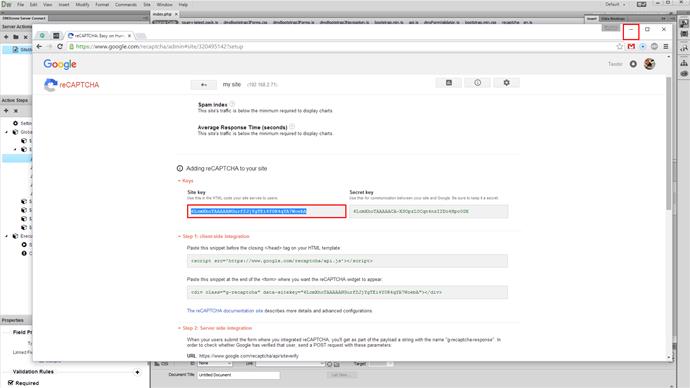Open the Dreamweaver Insert menu
The height and width of the screenshot is (388, 690).
point(64,4)
